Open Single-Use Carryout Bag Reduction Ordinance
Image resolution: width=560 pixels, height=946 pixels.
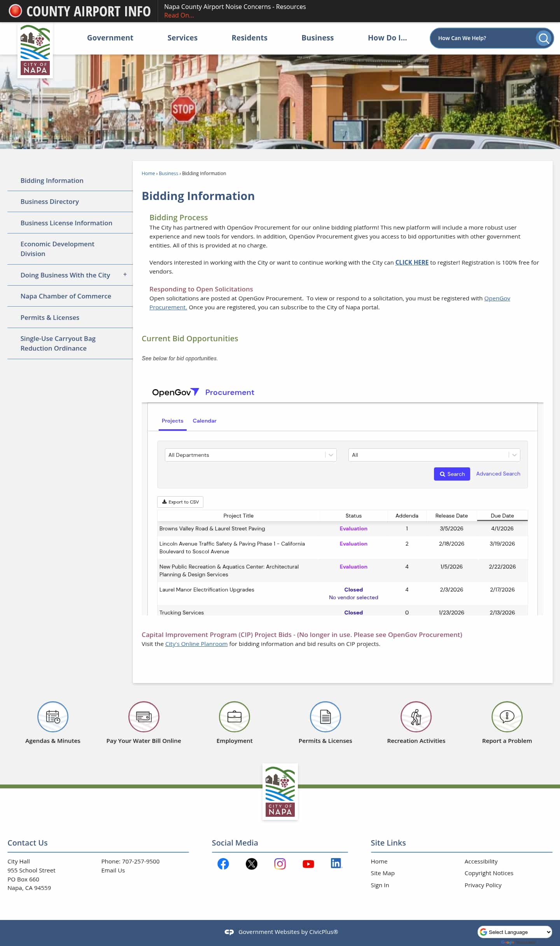[58, 343]
